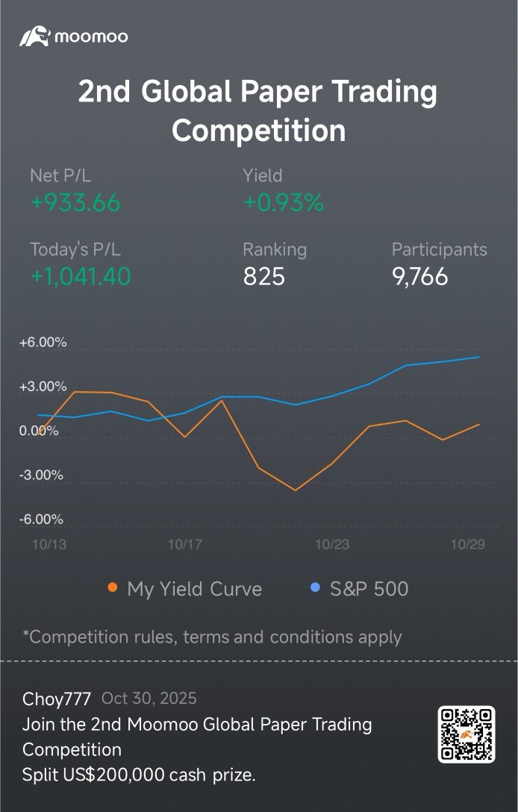Open the username Choy777
Screen dimensions: 518x812
click(57, 699)
